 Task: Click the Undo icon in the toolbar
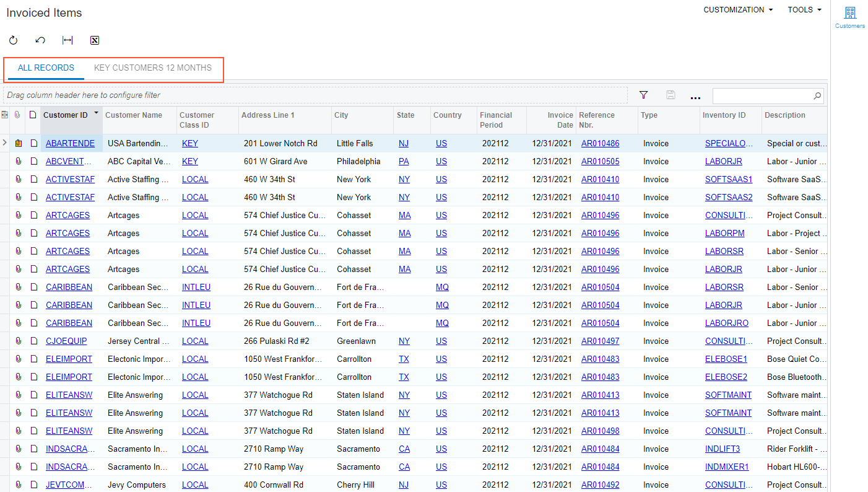pyautogui.click(x=40, y=40)
